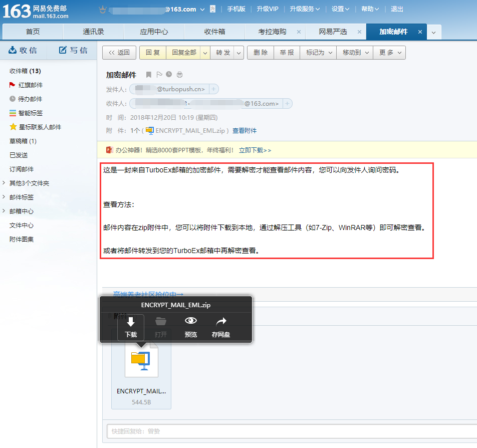Image resolution: width=477 pixels, height=448 pixels.
Task: Print the email using the printer icon
Action: [x=179, y=75]
